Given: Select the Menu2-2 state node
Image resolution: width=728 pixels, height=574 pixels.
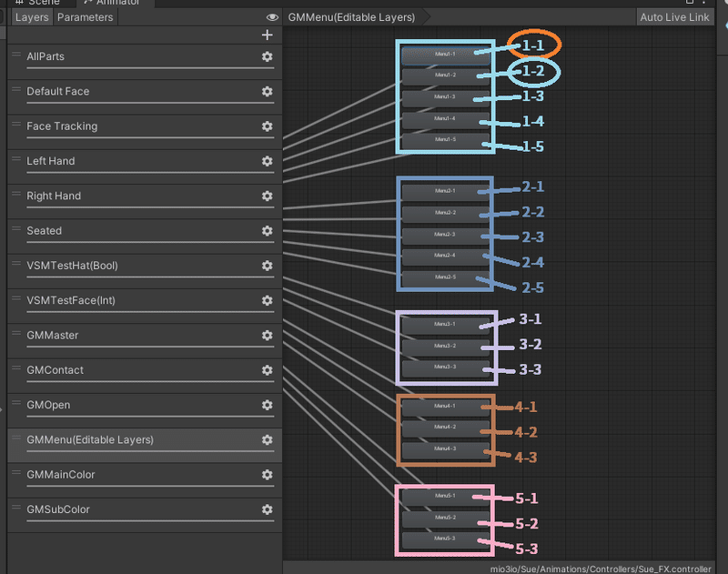Looking at the screenshot, I should click(446, 214).
